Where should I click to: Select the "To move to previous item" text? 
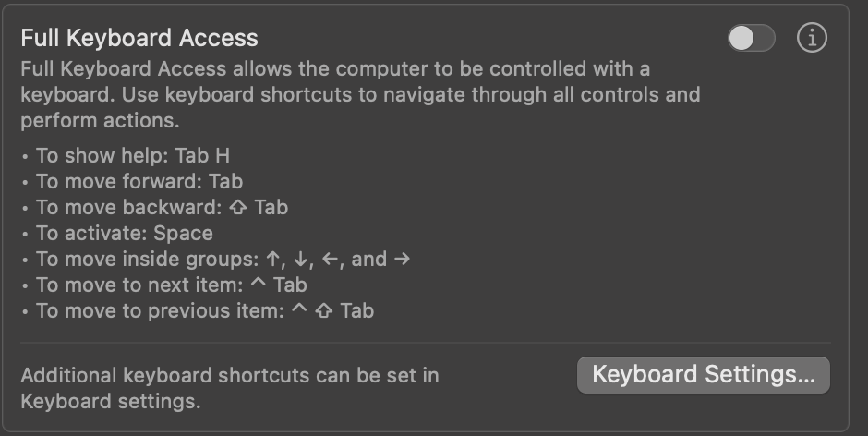tap(159, 310)
